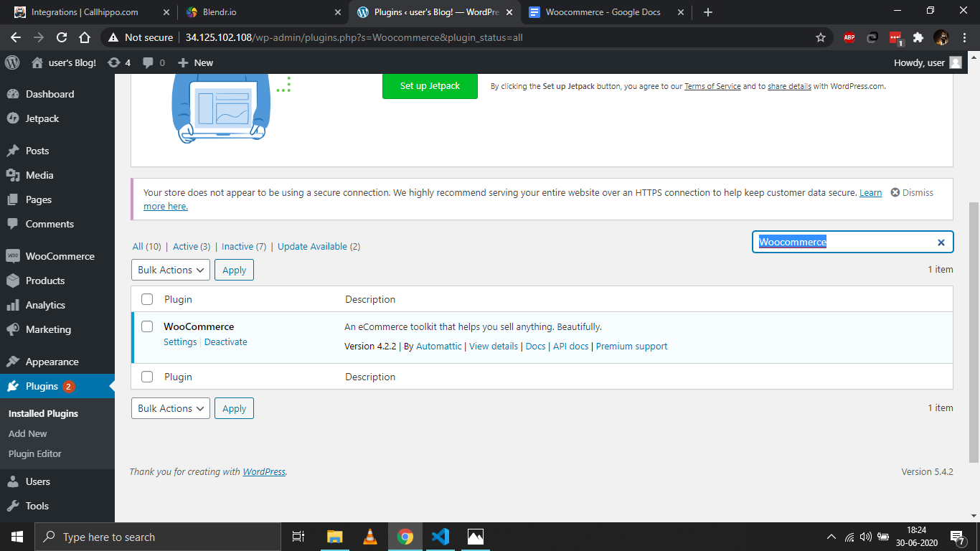This screenshot has height=551, width=980.
Task: Open Premium support link
Action: click(631, 346)
